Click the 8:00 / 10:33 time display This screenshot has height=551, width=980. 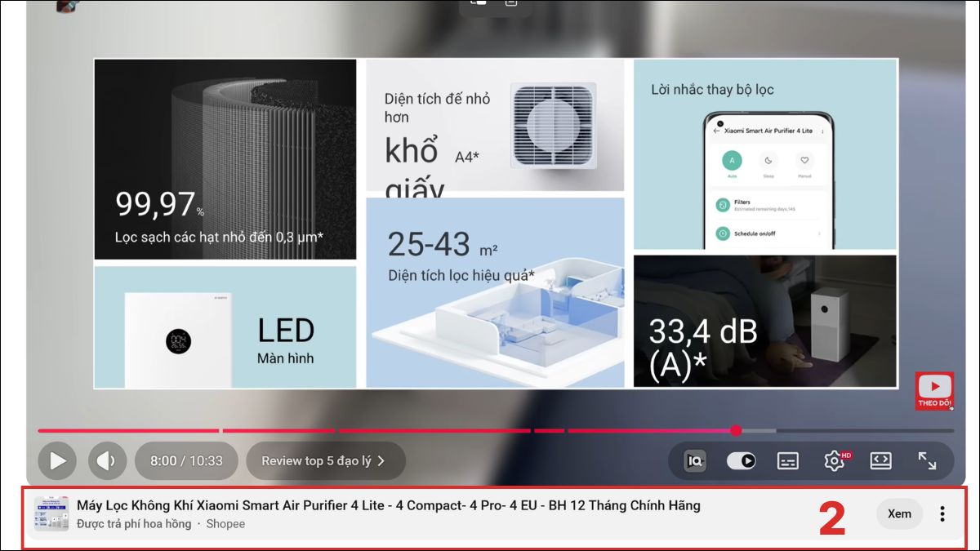(186, 461)
